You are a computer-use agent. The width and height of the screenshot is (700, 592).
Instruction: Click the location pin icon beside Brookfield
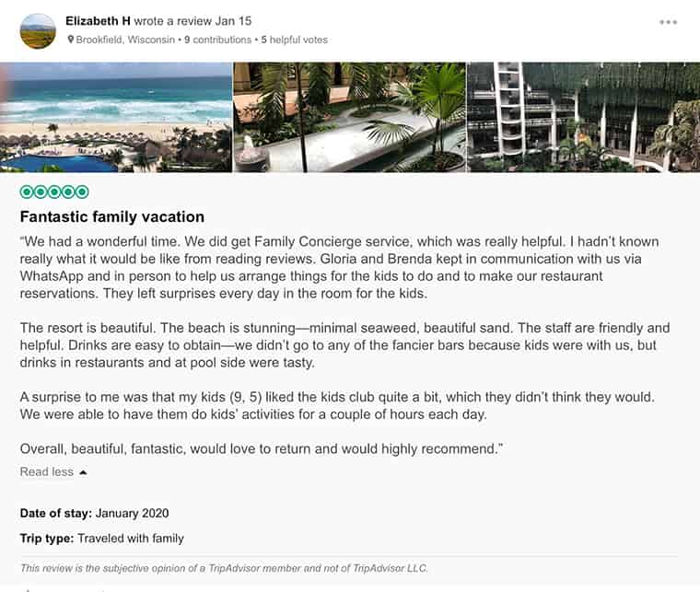71,40
